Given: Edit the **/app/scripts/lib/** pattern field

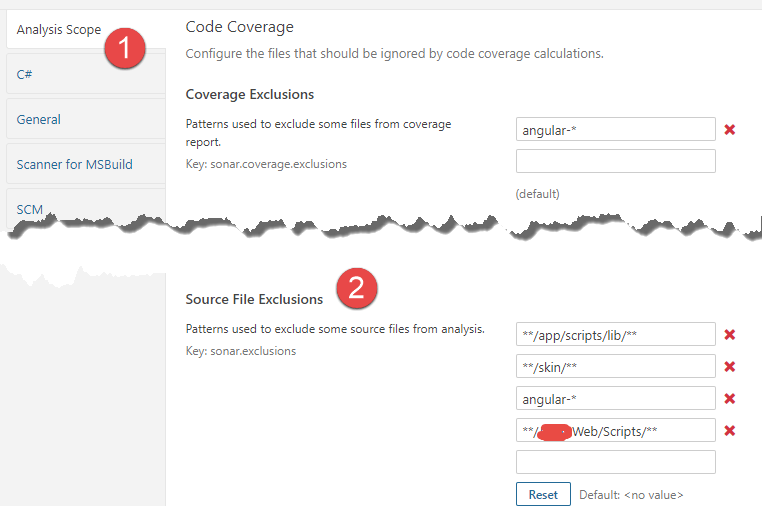Looking at the screenshot, I should click(616, 334).
